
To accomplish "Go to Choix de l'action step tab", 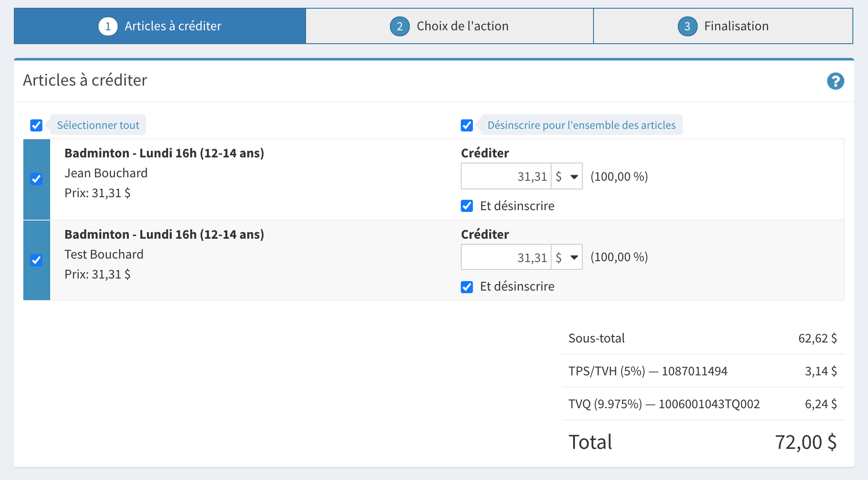I will click(450, 26).
